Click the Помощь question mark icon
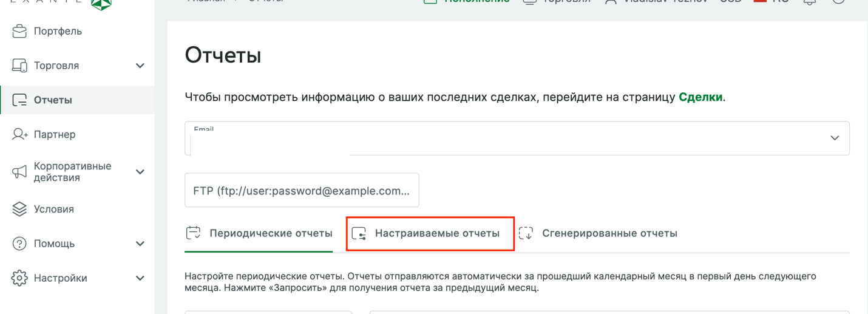868x314 pixels. pos(19,244)
